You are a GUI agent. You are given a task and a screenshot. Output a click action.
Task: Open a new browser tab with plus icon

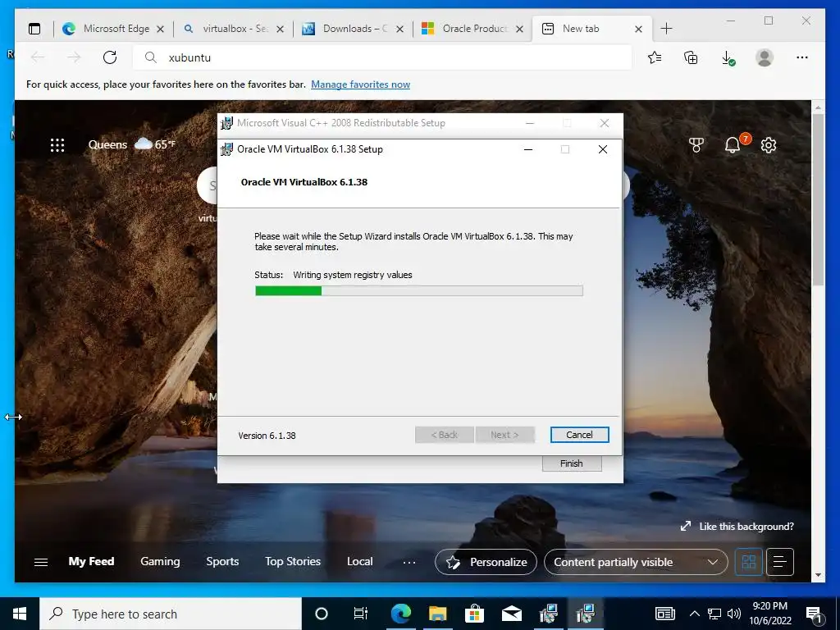coord(666,29)
